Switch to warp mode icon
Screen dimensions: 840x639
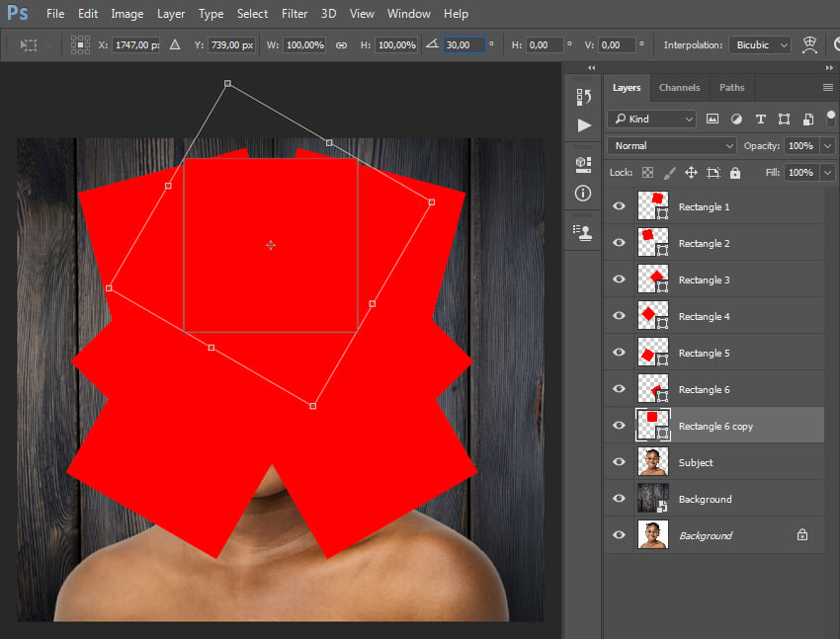click(x=809, y=45)
